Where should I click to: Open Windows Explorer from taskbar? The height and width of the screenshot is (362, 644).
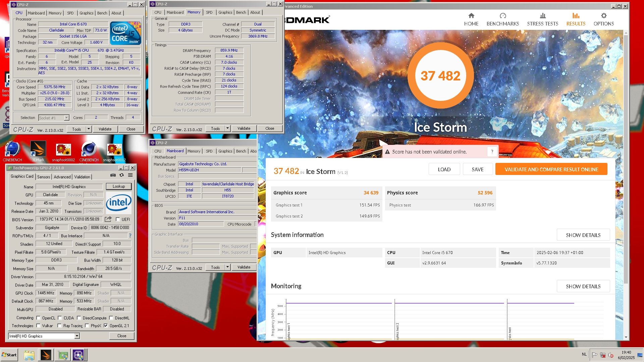point(29,355)
